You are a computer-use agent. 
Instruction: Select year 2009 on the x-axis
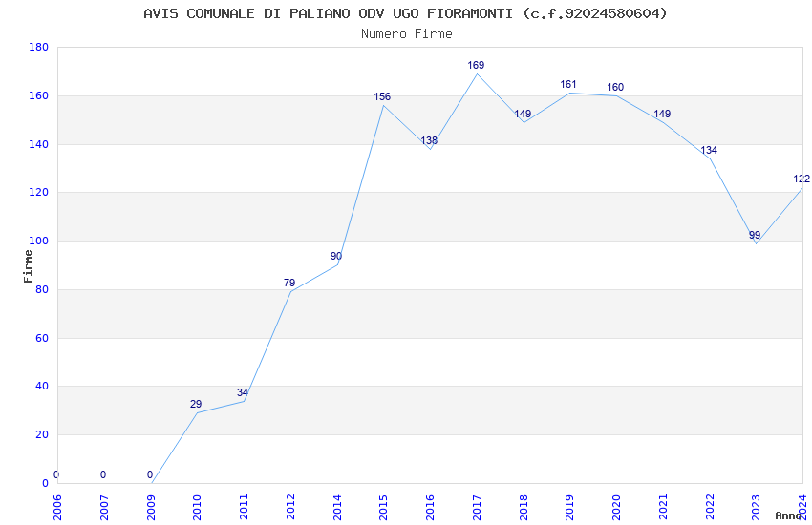151,507
